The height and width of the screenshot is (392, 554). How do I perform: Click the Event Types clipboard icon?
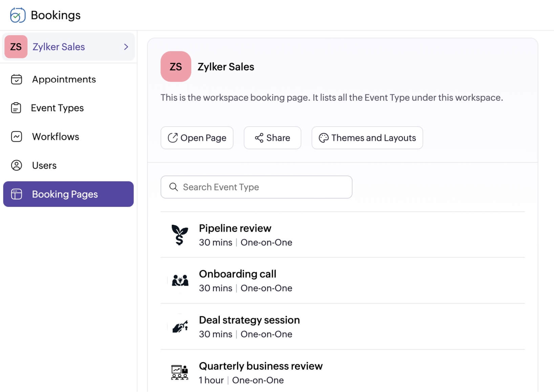(16, 108)
